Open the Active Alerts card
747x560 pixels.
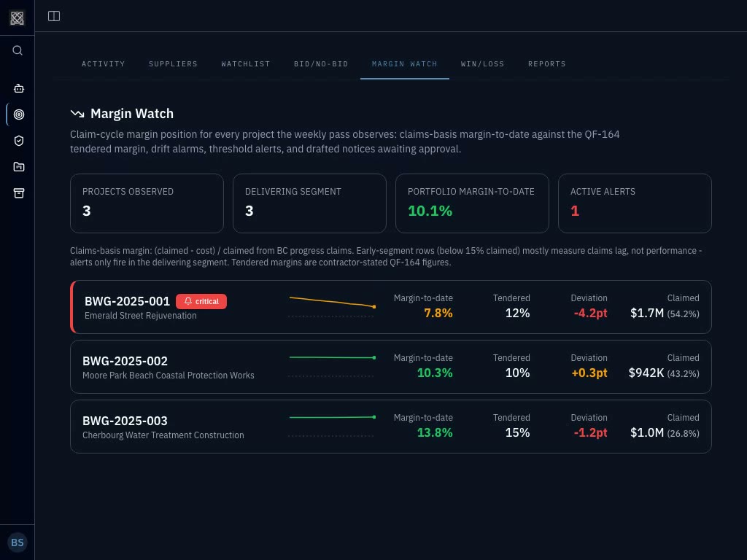pyautogui.click(x=635, y=203)
